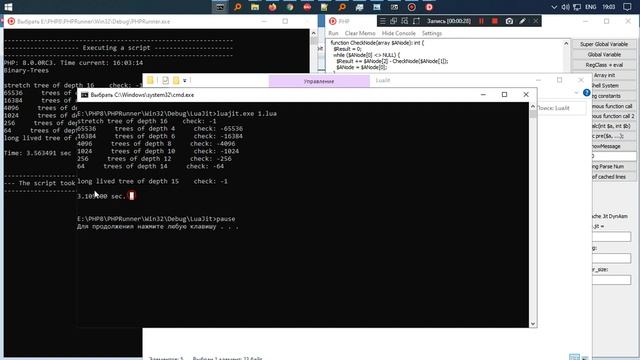Expand the Explorer ribbon chevron

[576, 93]
